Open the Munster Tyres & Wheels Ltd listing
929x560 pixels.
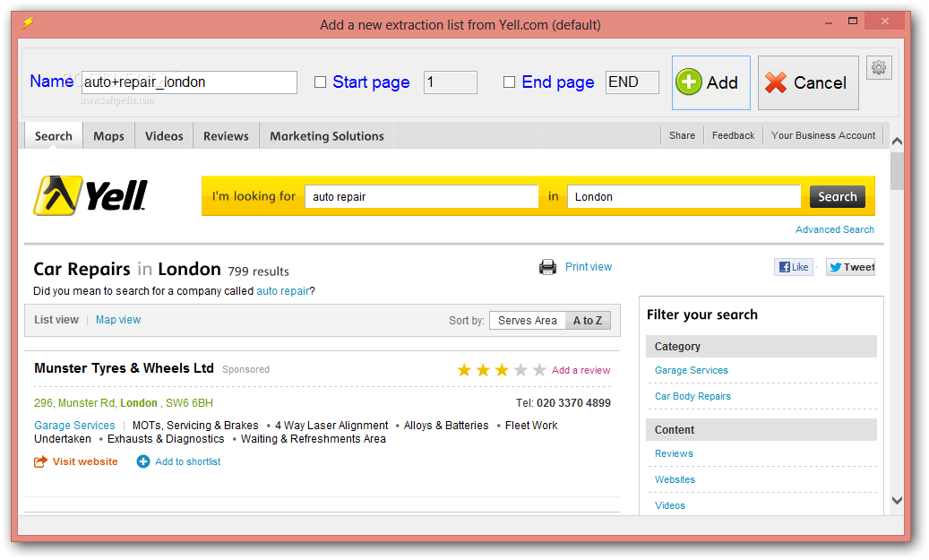pos(124,368)
